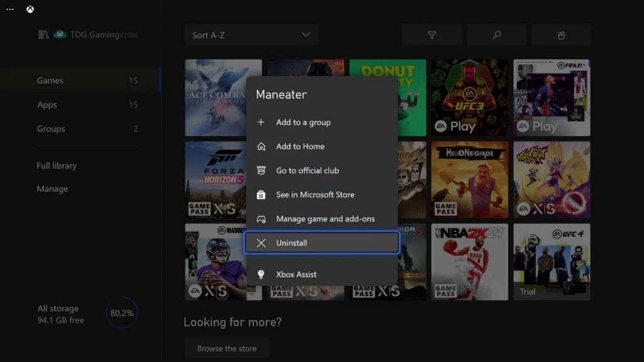The height and width of the screenshot is (362, 644).
Task: Select Add to a group
Action: point(321,123)
